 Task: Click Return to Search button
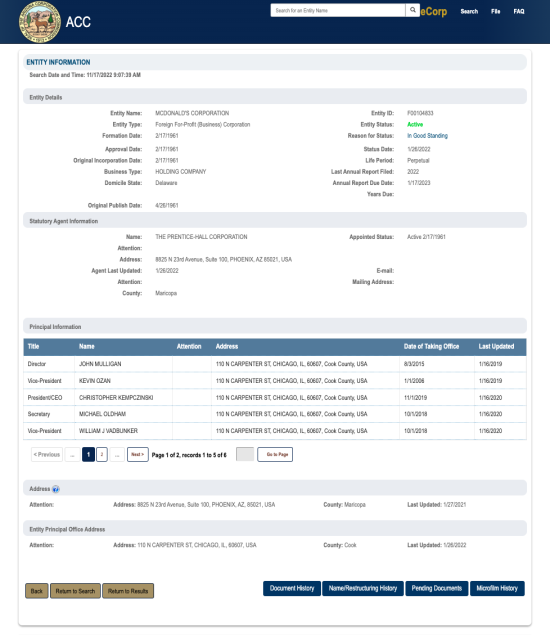coord(75,591)
